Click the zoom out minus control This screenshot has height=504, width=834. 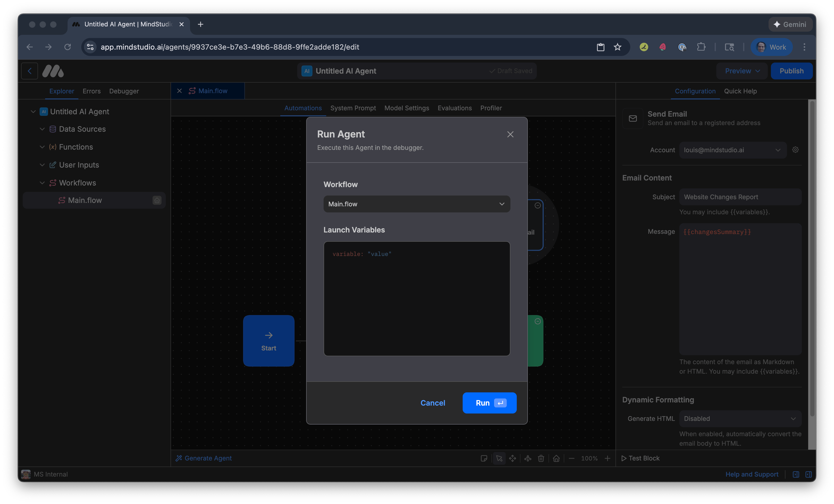coord(572,458)
